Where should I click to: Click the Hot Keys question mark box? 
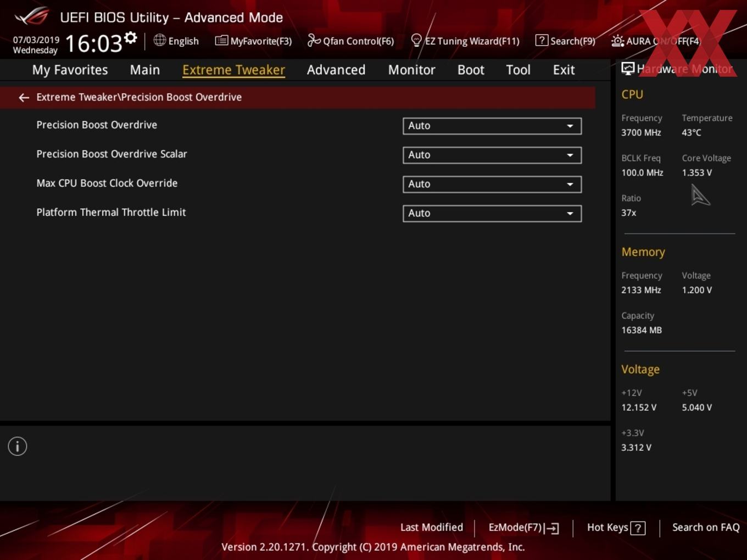[638, 528]
